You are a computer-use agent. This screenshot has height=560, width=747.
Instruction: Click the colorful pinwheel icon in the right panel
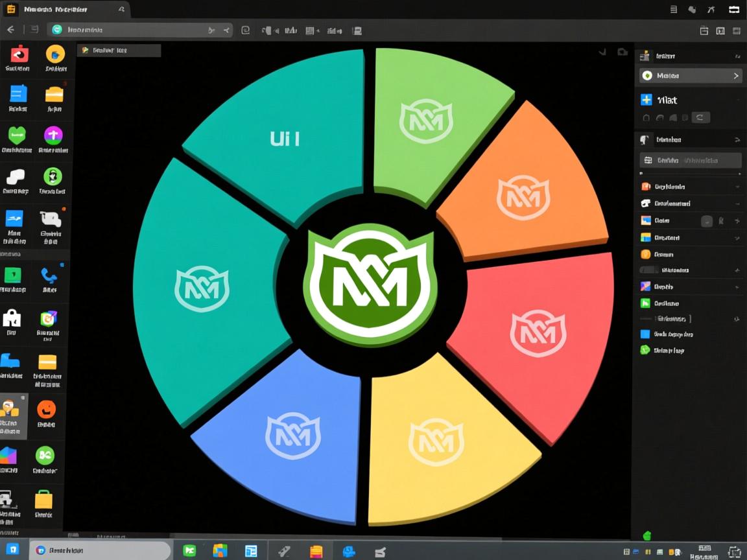(646, 285)
